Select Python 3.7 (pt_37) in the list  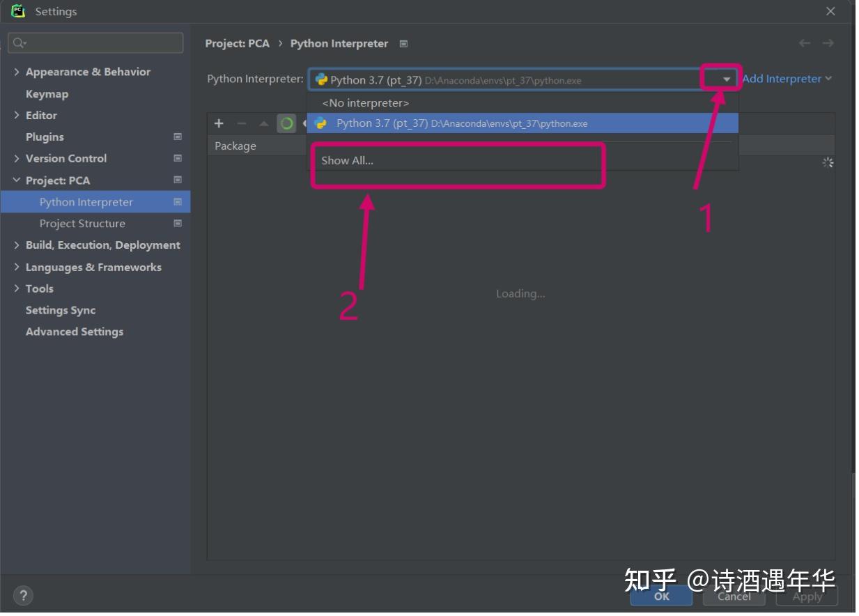point(523,123)
